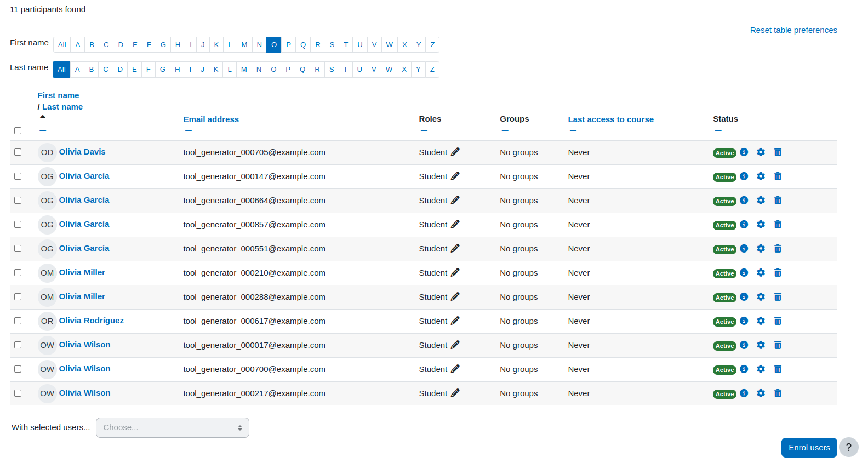Unenrol Olivia Davis with trash icon
868x463 pixels.
pos(778,152)
